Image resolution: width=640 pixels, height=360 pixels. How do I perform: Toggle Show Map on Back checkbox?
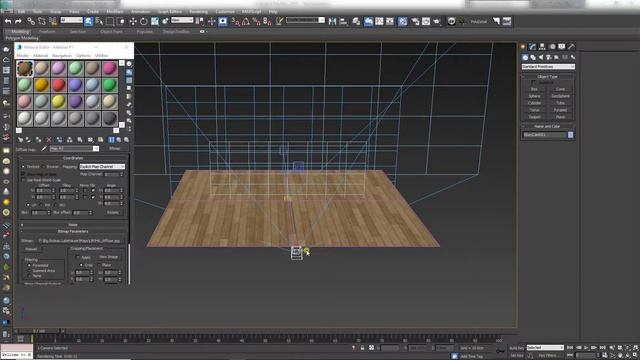pyautogui.click(x=23, y=174)
